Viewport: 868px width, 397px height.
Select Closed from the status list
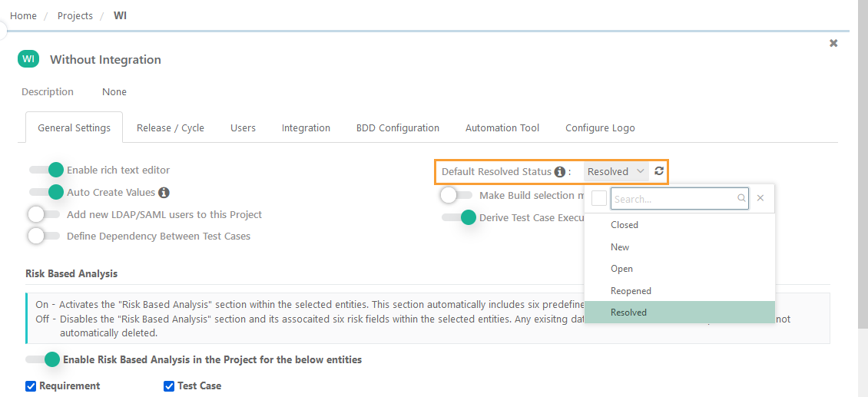[624, 225]
